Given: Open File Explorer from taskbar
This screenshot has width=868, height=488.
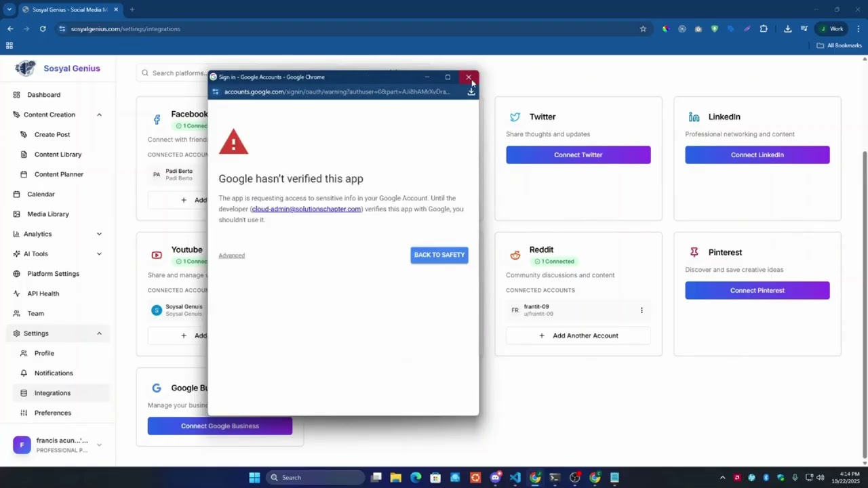Looking at the screenshot, I should pos(396,477).
